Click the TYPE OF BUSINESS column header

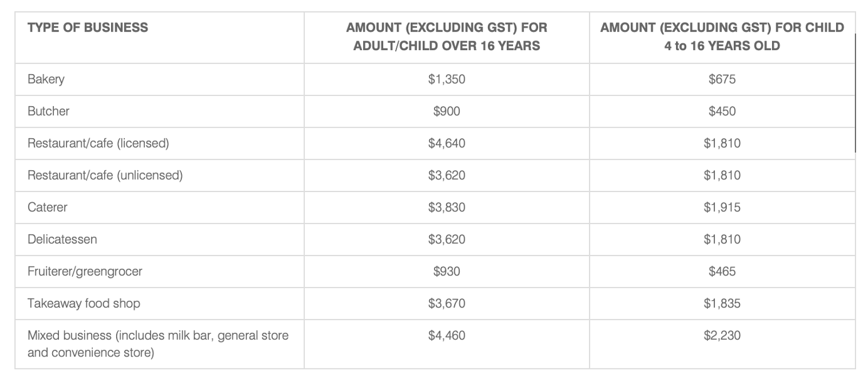point(88,28)
